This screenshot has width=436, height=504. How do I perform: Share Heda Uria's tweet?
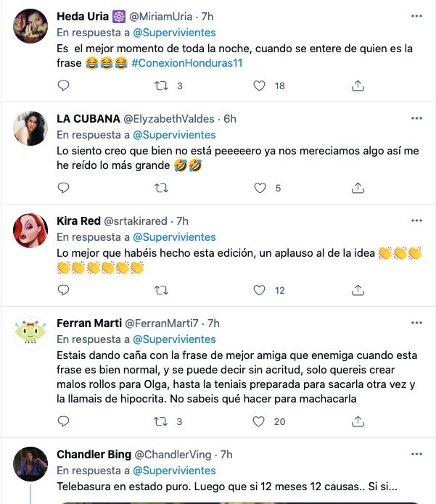click(x=357, y=86)
